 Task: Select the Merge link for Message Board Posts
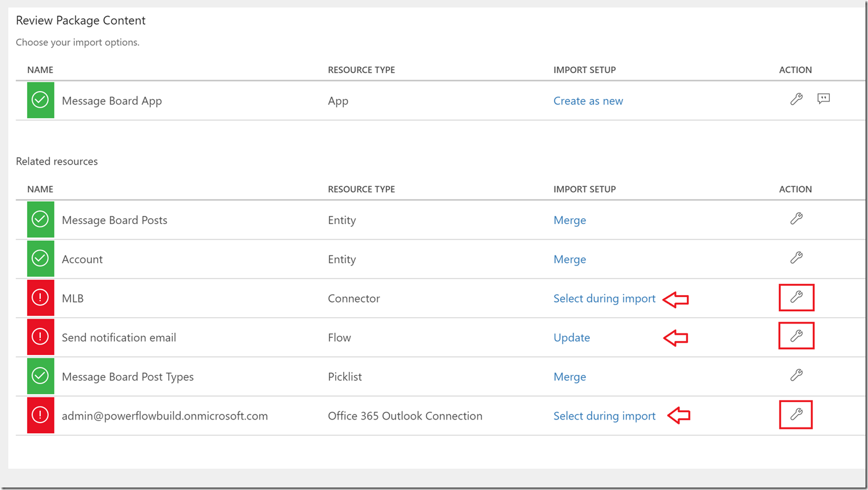pyautogui.click(x=569, y=220)
